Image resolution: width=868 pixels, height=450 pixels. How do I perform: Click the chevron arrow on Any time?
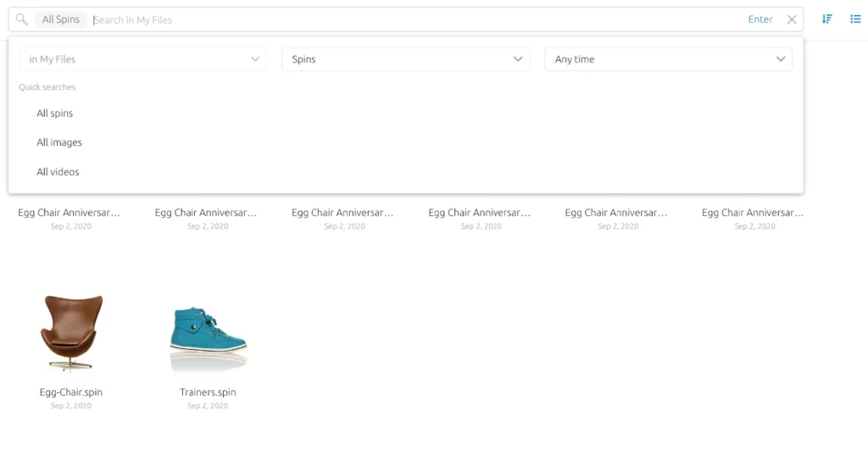pyautogui.click(x=781, y=59)
